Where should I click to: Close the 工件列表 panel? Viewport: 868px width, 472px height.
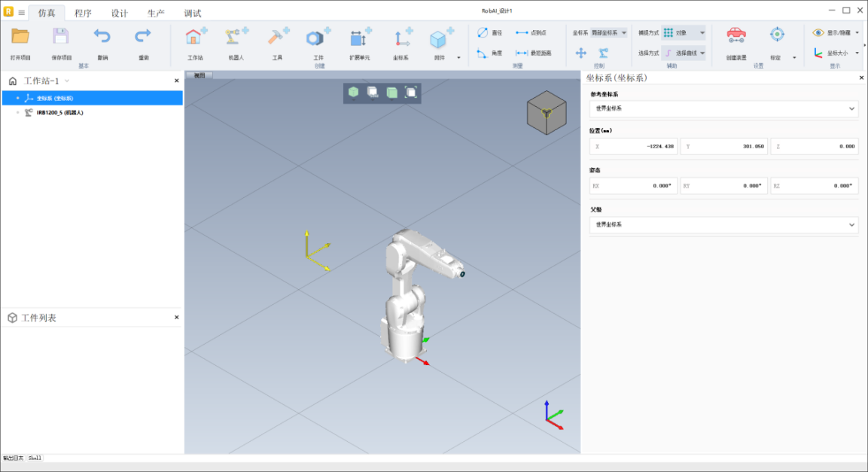coord(177,318)
